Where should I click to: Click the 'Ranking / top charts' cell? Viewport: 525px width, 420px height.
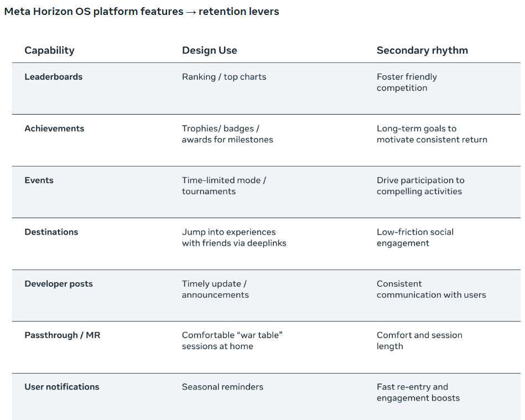tap(224, 77)
